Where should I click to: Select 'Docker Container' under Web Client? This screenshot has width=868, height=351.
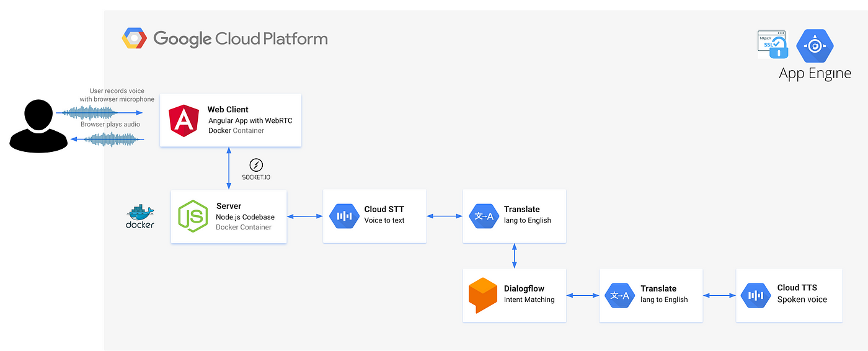pyautogui.click(x=236, y=131)
